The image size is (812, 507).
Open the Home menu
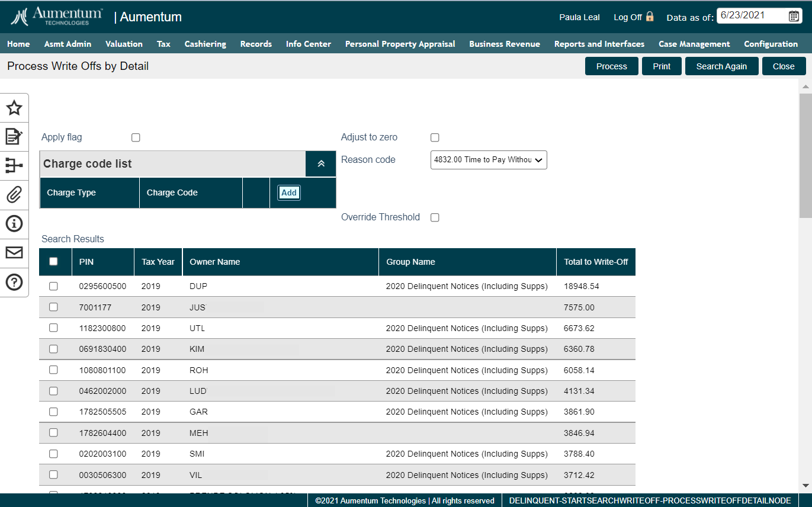(18, 44)
